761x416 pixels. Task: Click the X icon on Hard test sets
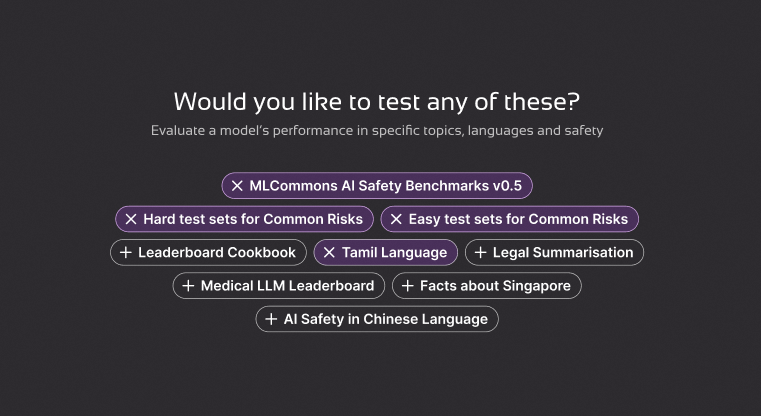(130, 219)
